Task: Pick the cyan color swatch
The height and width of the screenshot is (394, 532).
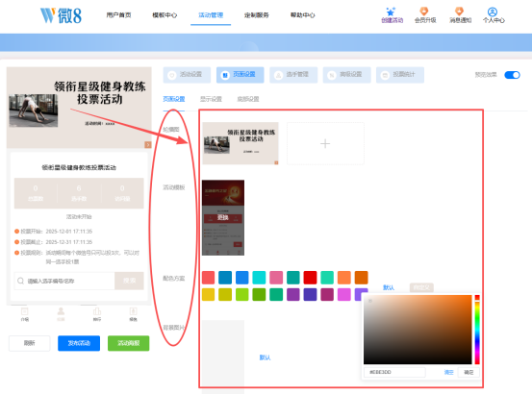Action: pos(259,278)
